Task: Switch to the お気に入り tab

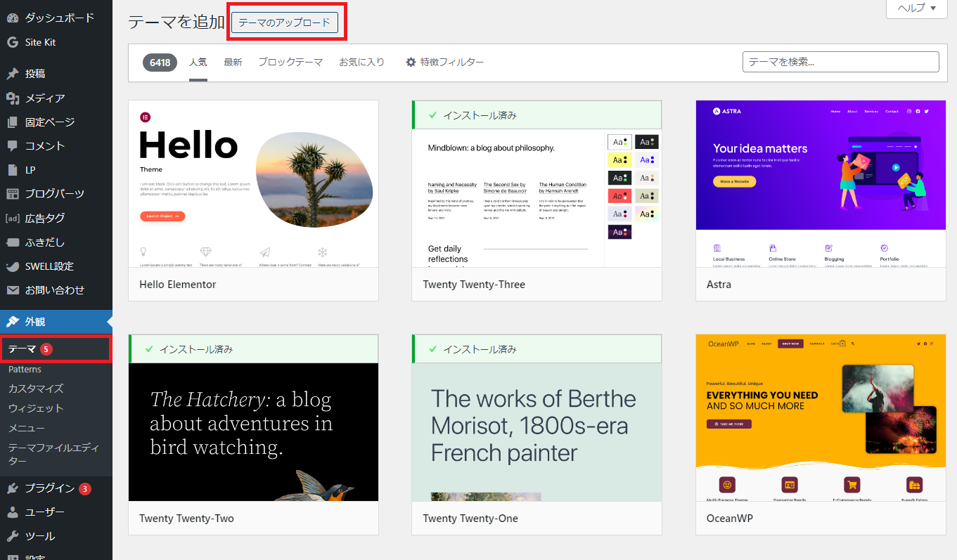Action: click(x=362, y=62)
